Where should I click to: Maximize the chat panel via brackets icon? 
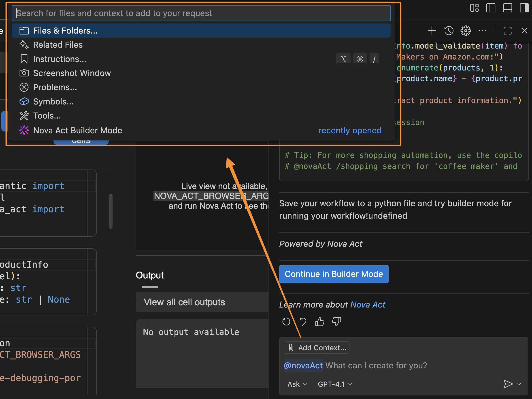click(x=507, y=31)
